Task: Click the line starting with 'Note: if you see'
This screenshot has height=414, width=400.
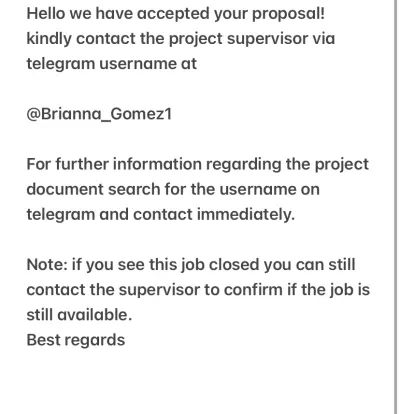Action: pos(191,265)
